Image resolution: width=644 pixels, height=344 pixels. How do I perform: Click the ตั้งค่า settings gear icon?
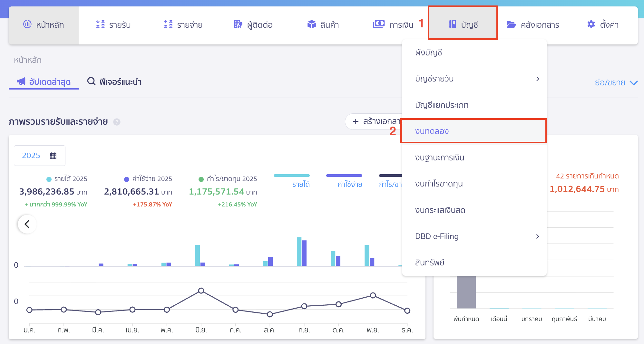point(591,24)
